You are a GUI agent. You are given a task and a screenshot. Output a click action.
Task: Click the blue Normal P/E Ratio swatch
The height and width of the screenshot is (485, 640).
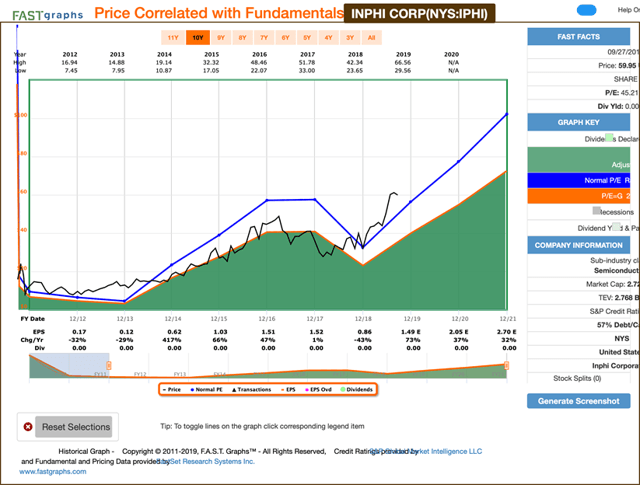point(578,180)
